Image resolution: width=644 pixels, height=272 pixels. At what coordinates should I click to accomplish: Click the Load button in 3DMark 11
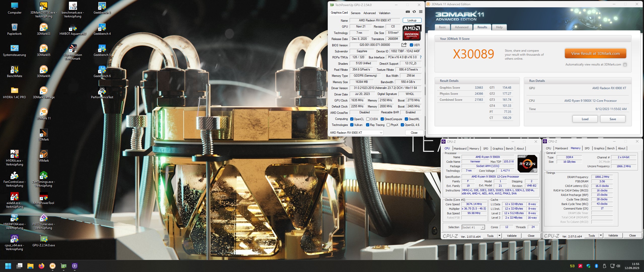tap(585, 119)
